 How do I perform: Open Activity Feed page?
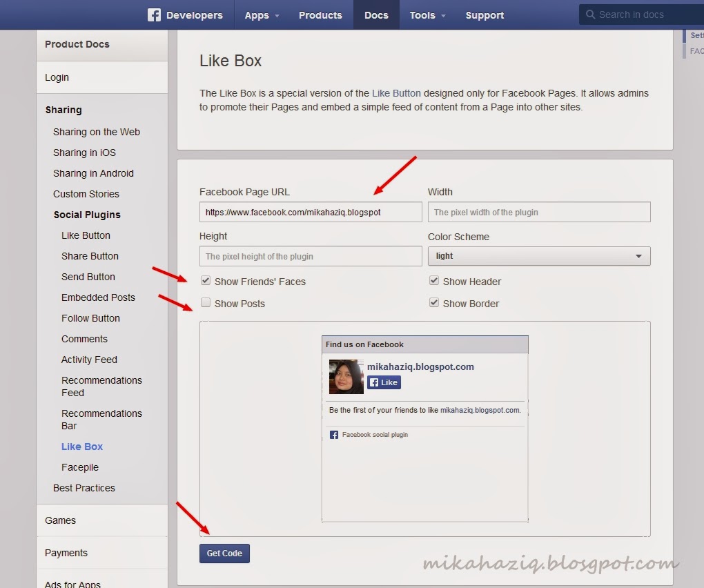pos(89,360)
